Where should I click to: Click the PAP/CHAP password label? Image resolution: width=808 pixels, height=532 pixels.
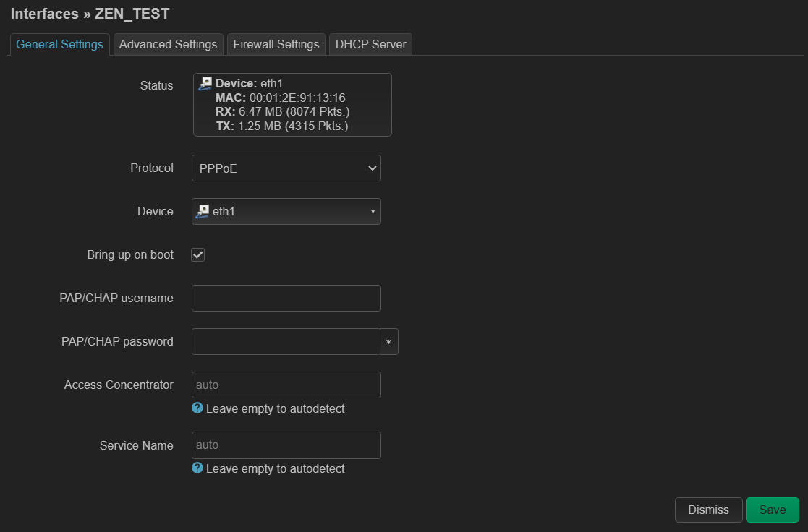click(x=117, y=341)
